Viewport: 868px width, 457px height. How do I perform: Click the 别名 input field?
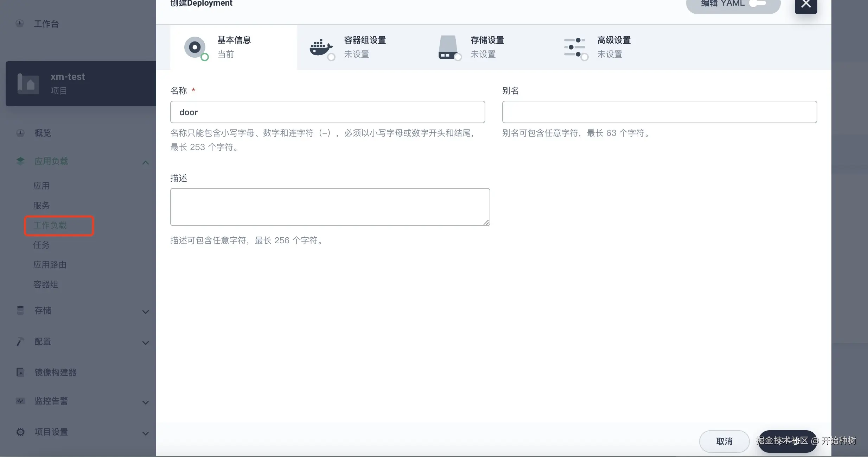point(659,112)
